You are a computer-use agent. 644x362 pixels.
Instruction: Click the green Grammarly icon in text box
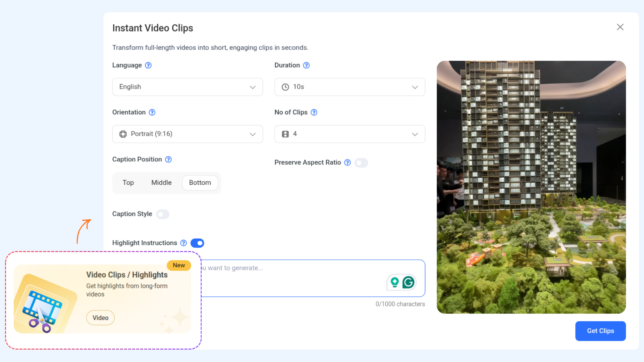pos(409,283)
